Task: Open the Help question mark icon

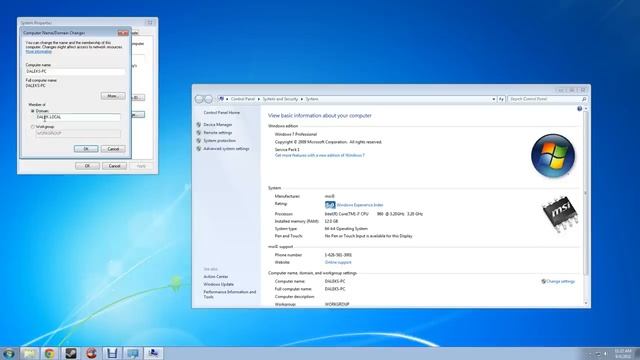Action: [580, 109]
